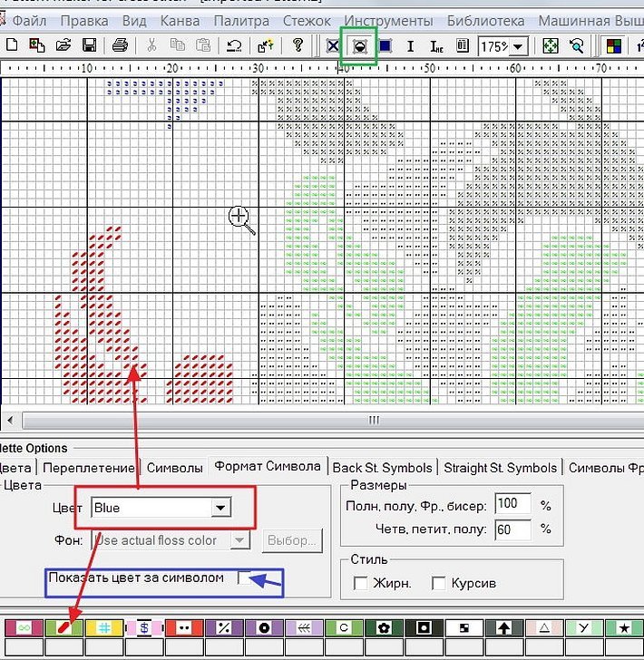
Task: Click the quarter stitch size 60 field
Action: (512, 529)
